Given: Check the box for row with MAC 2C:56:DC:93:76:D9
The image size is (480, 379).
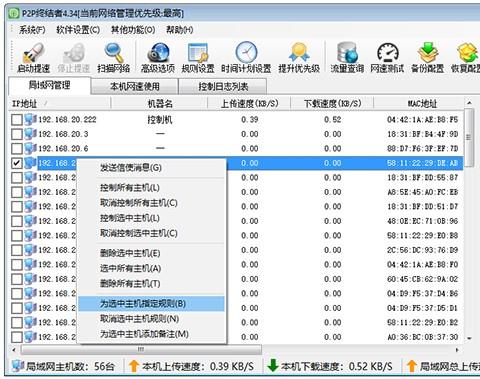Looking at the screenshot, I should [17, 250].
